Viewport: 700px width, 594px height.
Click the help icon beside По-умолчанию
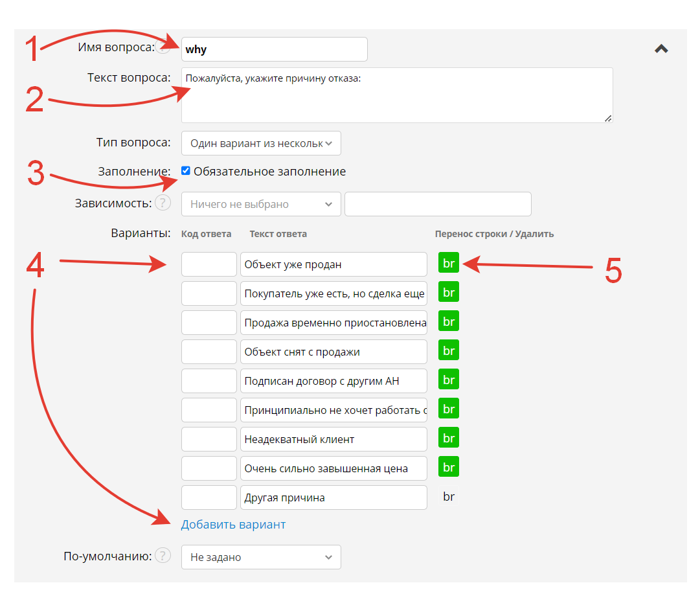pyautogui.click(x=163, y=556)
